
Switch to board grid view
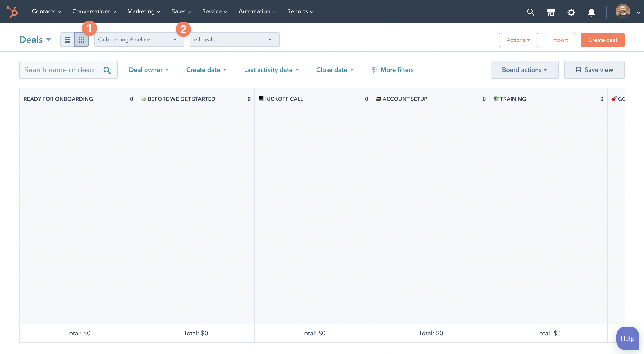[82, 40]
